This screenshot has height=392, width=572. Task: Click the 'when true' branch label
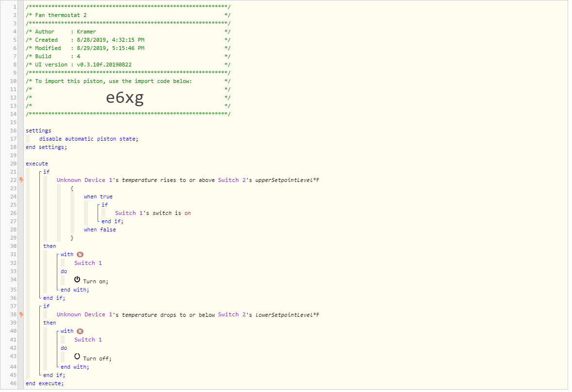(x=98, y=196)
